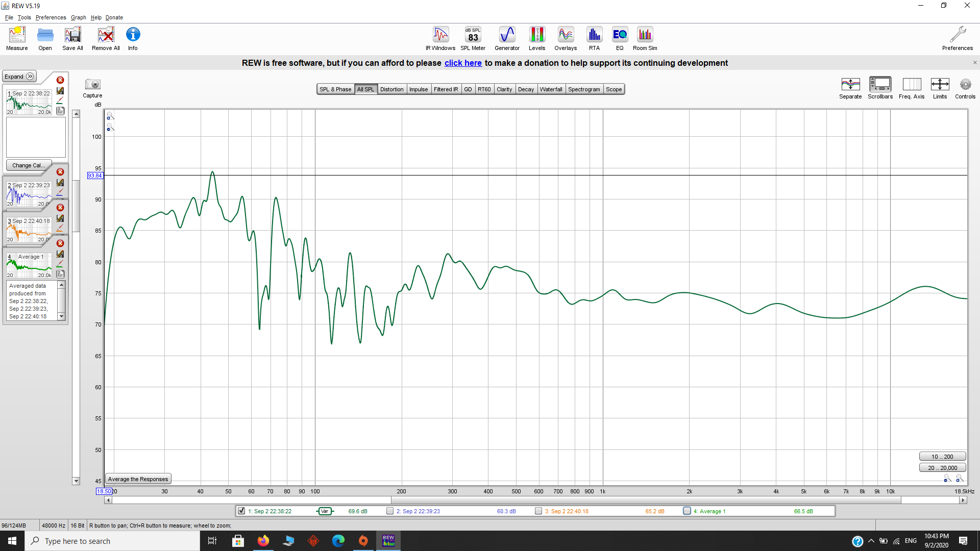Open IR Windows settings
980x551 pixels.
[x=440, y=39]
